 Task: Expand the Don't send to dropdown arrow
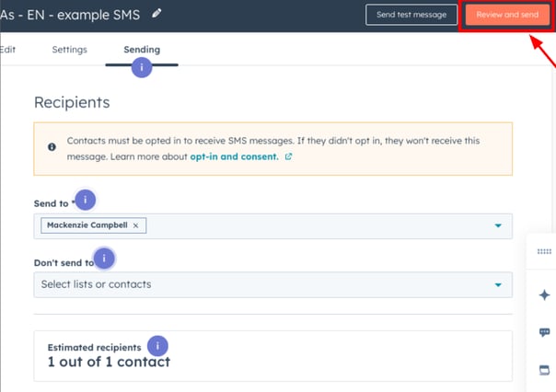tap(498, 284)
